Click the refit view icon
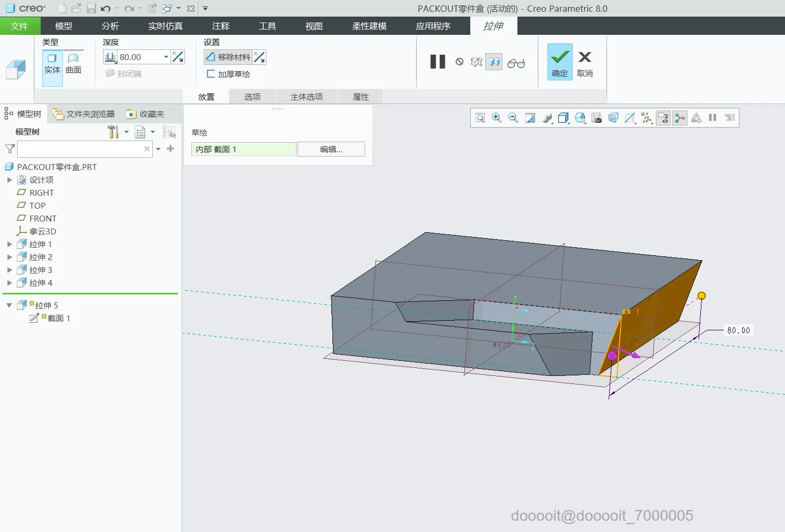The image size is (785, 532). (480, 118)
